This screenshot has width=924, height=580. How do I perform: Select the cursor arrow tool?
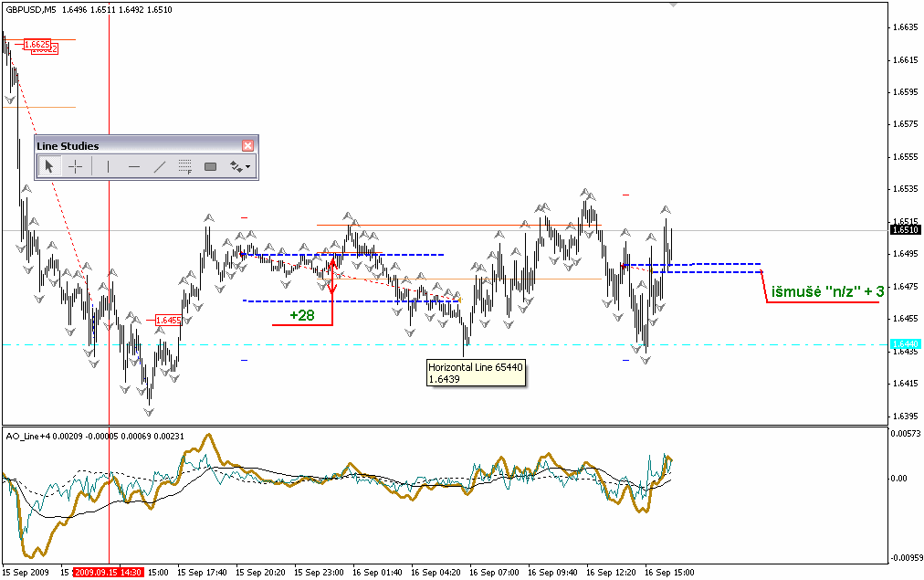coord(49,166)
